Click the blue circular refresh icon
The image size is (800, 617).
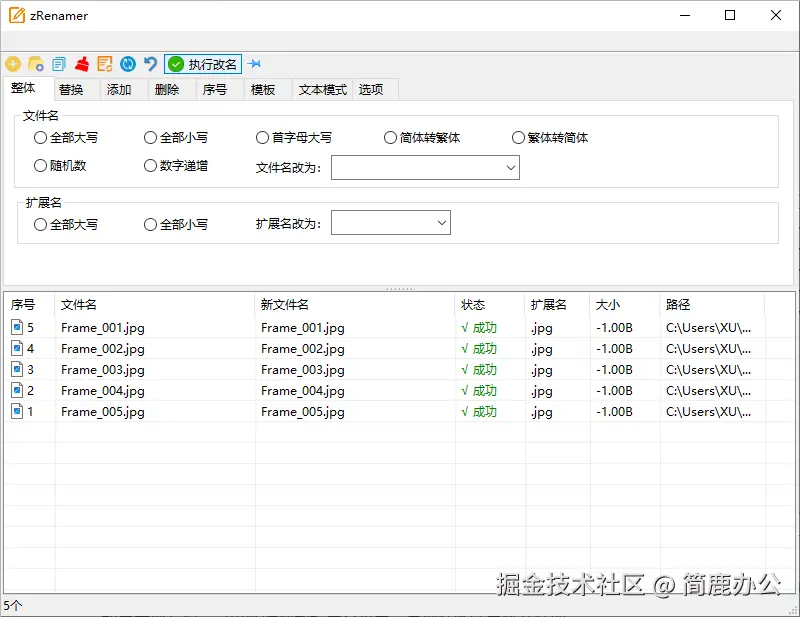point(128,64)
